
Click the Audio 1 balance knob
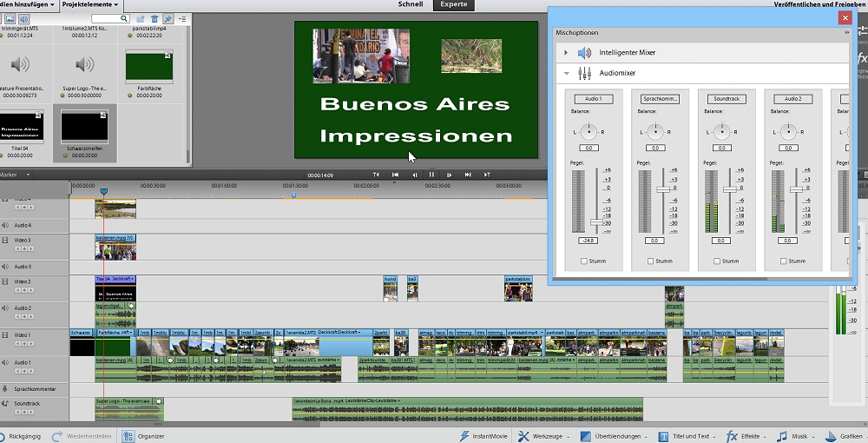pos(589,132)
